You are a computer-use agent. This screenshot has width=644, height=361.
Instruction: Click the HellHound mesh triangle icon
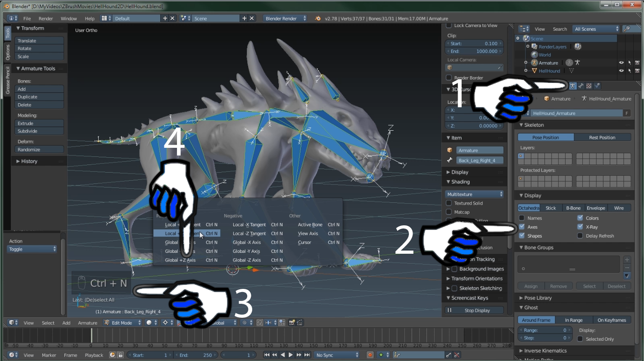click(535, 71)
